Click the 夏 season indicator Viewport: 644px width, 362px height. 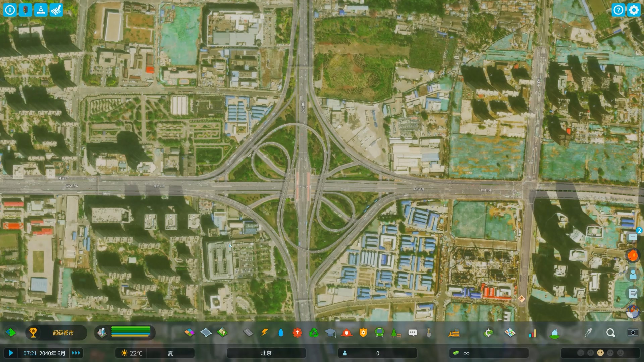170,353
